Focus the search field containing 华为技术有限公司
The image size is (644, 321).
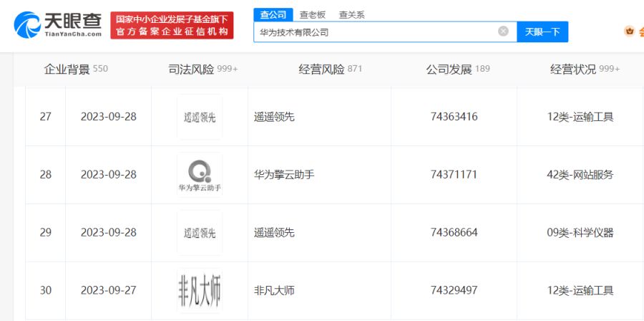385,32
